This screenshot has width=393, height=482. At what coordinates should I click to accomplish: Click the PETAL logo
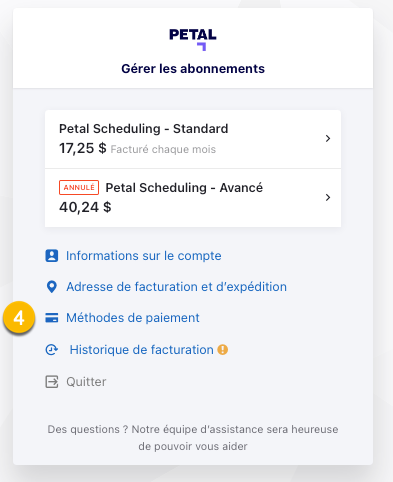pyautogui.click(x=193, y=39)
